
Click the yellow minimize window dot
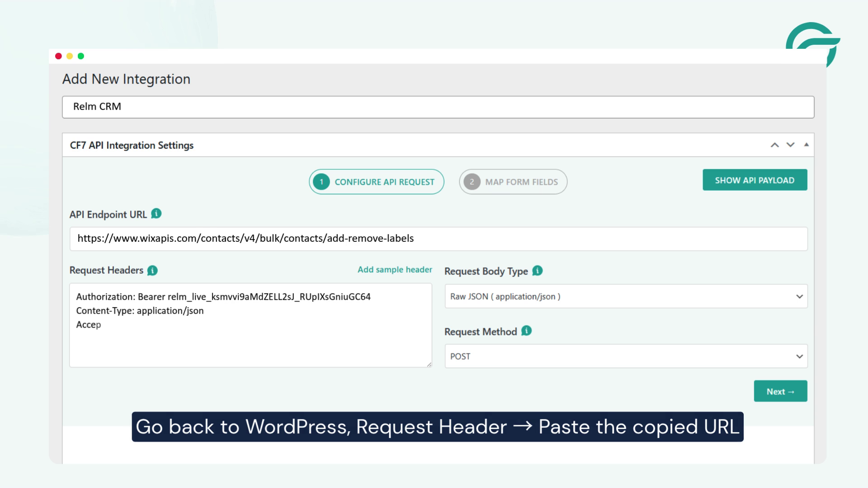point(70,56)
